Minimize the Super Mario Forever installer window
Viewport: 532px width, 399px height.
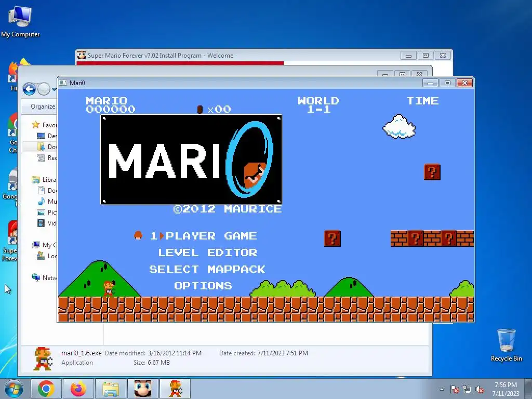click(408, 55)
